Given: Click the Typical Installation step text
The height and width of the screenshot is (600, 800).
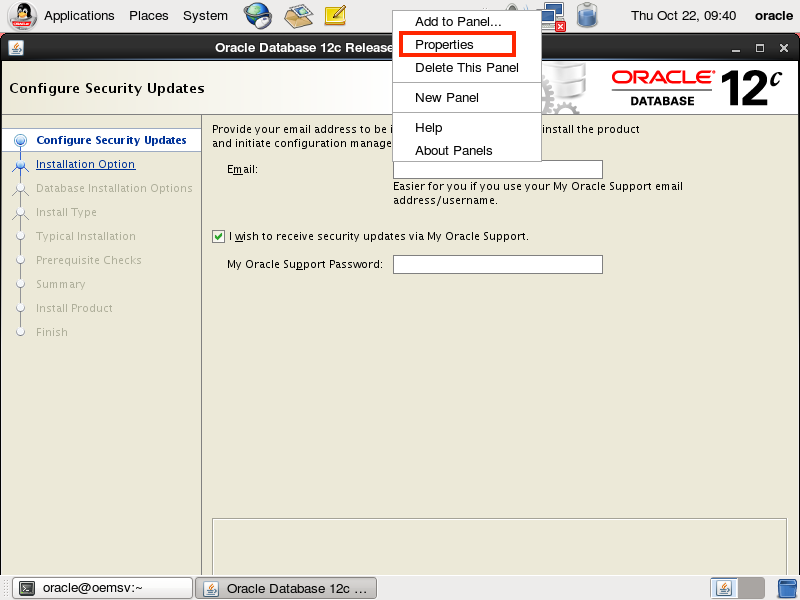Looking at the screenshot, I should point(86,236).
